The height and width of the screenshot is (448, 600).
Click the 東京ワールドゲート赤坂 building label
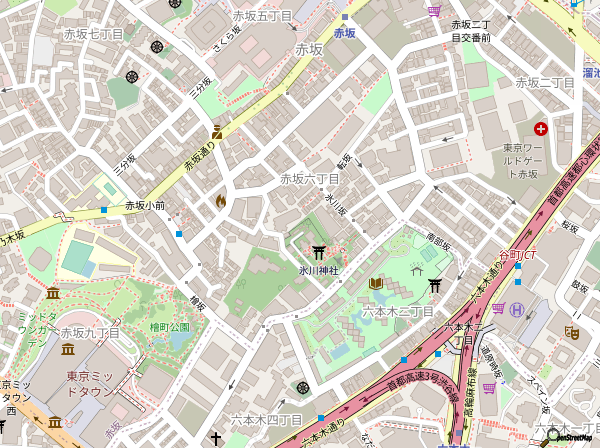point(527,161)
